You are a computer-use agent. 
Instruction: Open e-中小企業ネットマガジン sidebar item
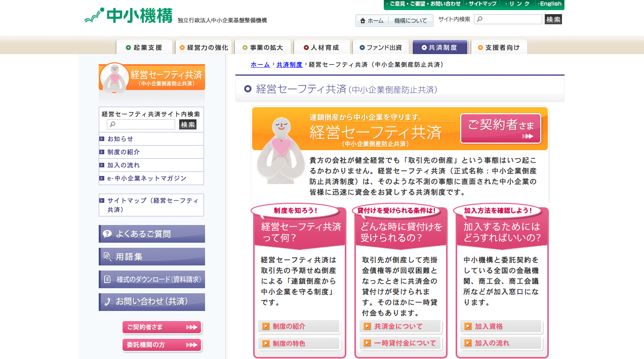click(151, 178)
